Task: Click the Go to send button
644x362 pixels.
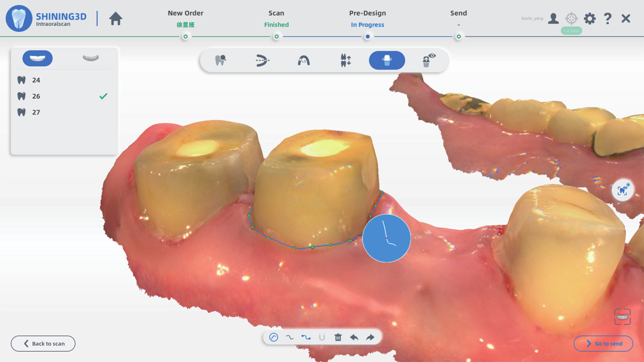Action: pos(603,344)
